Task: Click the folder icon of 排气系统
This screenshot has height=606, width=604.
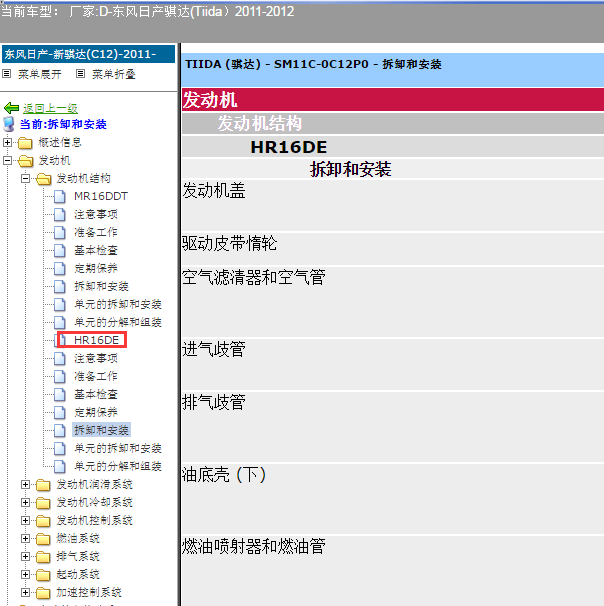Action: (43, 557)
